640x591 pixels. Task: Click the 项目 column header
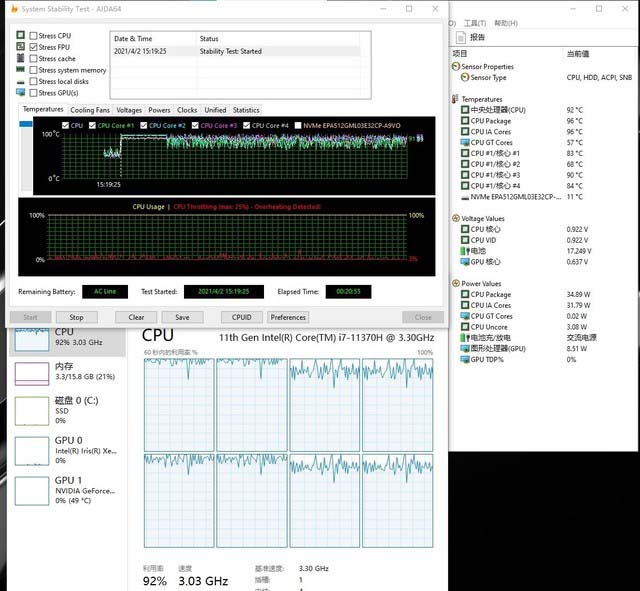tap(460, 53)
